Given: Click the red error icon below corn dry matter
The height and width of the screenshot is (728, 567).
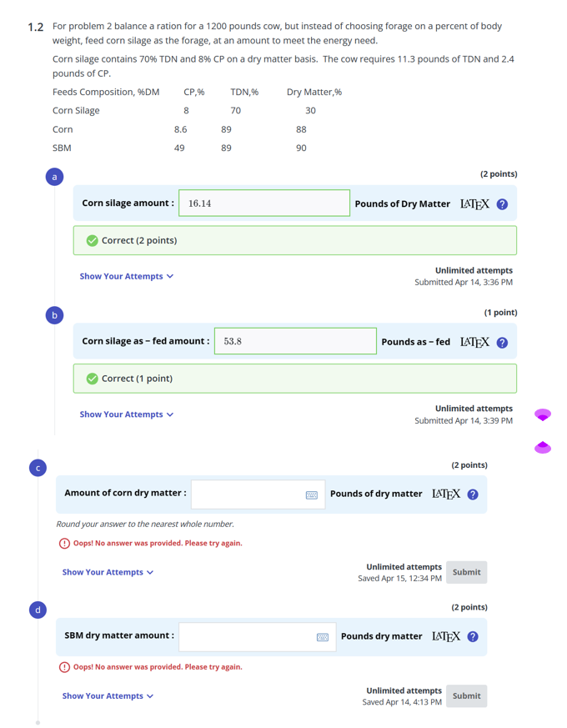Looking at the screenshot, I should [x=65, y=543].
